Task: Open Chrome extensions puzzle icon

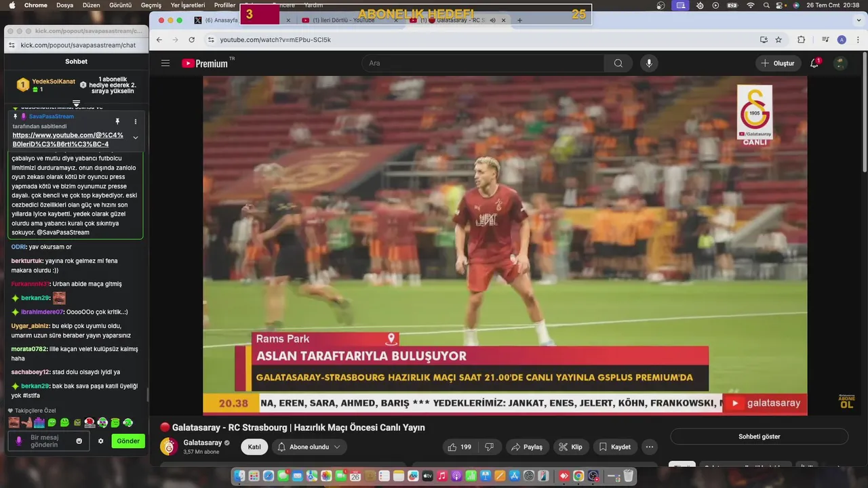Action: click(801, 40)
